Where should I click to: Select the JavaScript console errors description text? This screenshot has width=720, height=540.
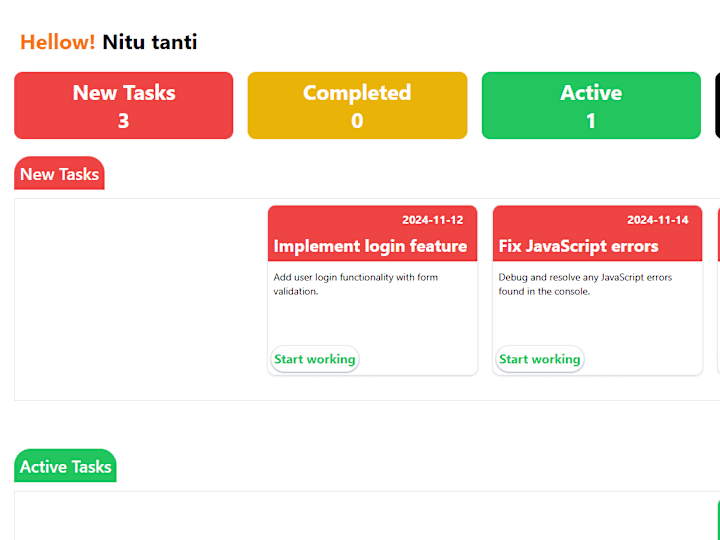click(585, 284)
